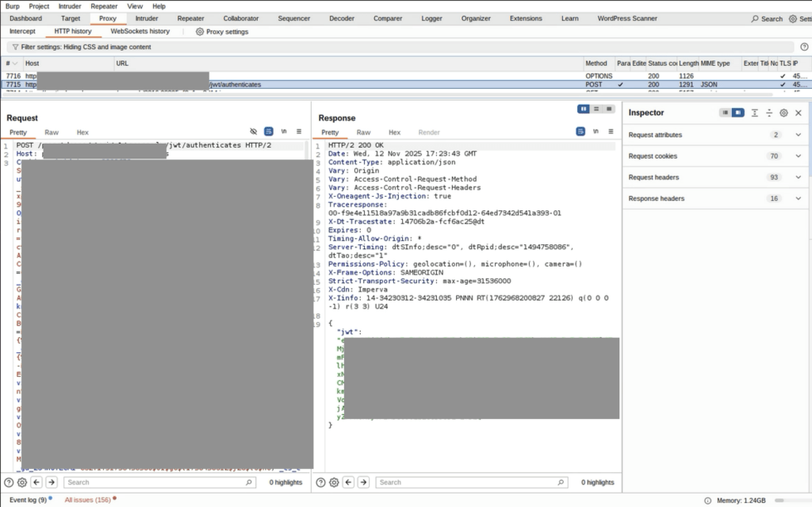Switch to the Repeater tab
The width and height of the screenshot is (812, 507).
click(190, 18)
